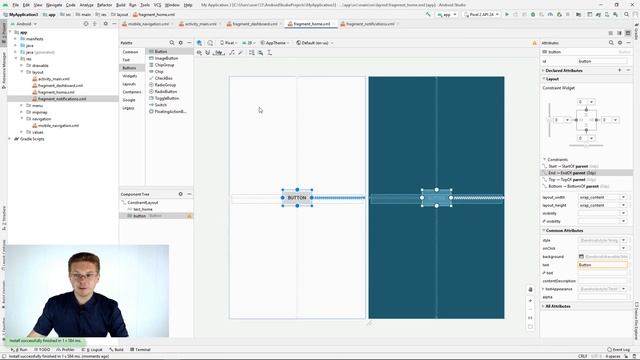Open the Build menu
The image size is (640, 360).
(x=120, y=5)
